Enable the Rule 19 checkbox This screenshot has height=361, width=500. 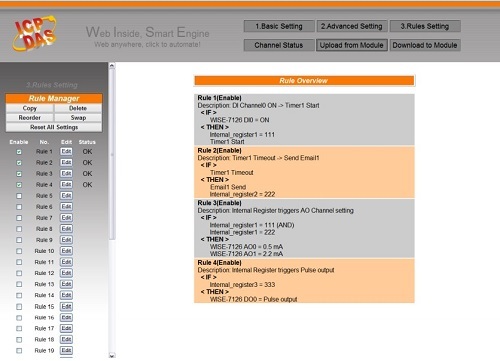(x=19, y=350)
